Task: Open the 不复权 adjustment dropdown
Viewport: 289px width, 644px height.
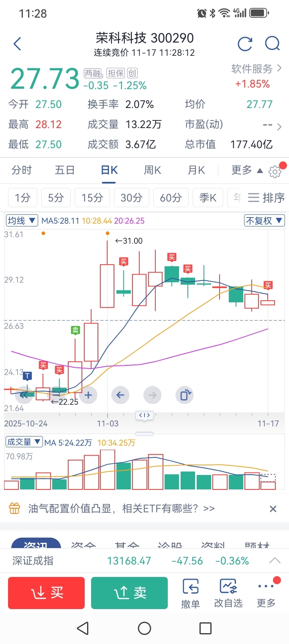Action: [265, 220]
